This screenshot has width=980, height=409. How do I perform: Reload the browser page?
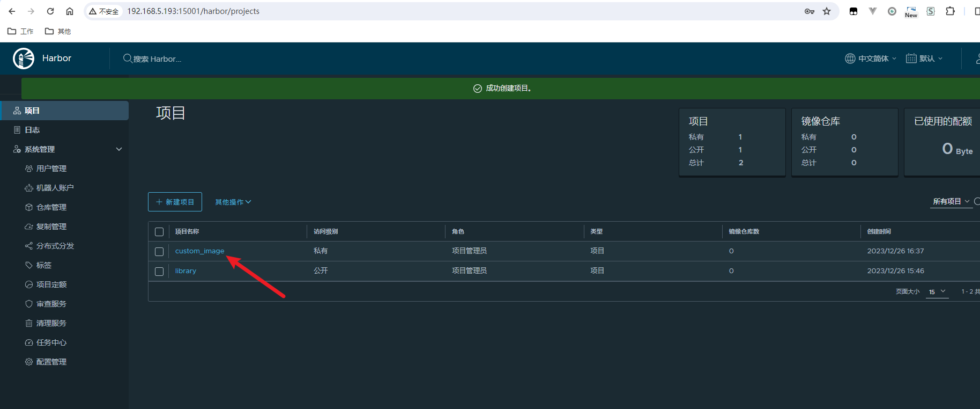tap(50, 11)
